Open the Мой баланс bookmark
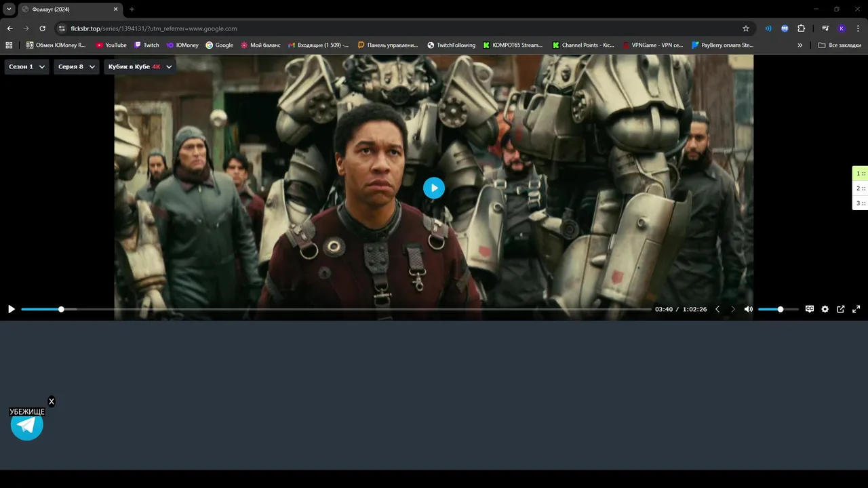The height and width of the screenshot is (488, 868). pos(260,45)
